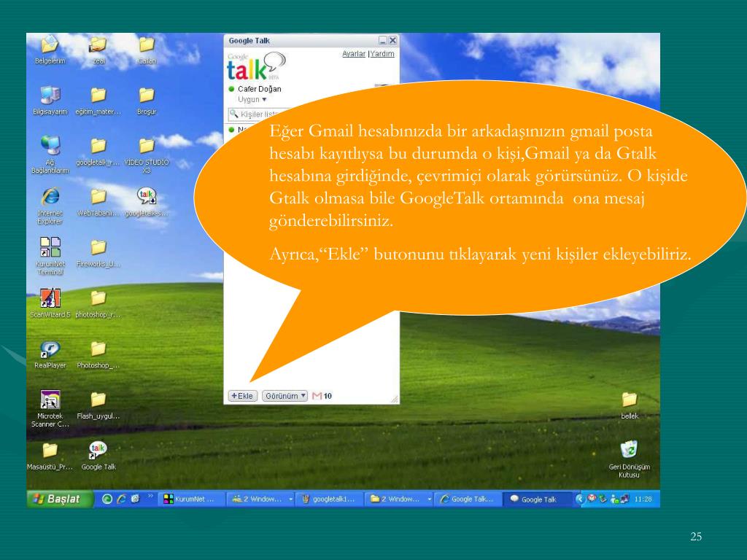Launch Internet Explorer from desktop
The width and height of the screenshot is (747, 560).
coord(50,205)
